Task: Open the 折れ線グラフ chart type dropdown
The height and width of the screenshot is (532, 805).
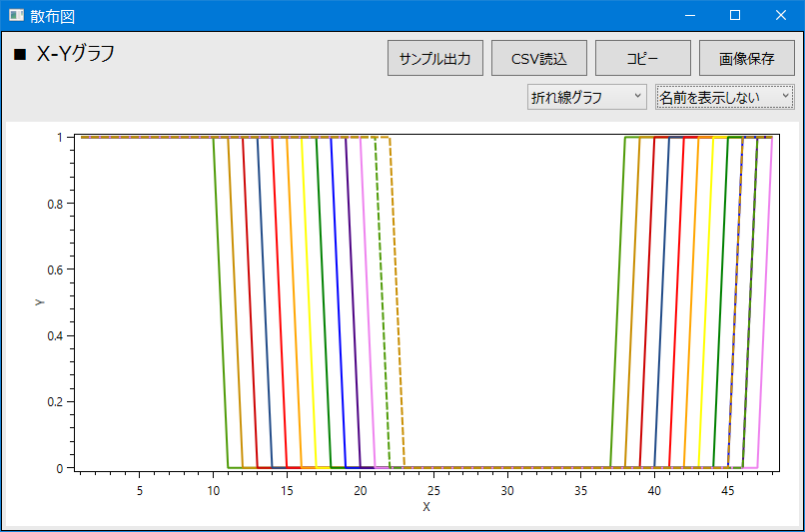Action: click(x=587, y=97)
